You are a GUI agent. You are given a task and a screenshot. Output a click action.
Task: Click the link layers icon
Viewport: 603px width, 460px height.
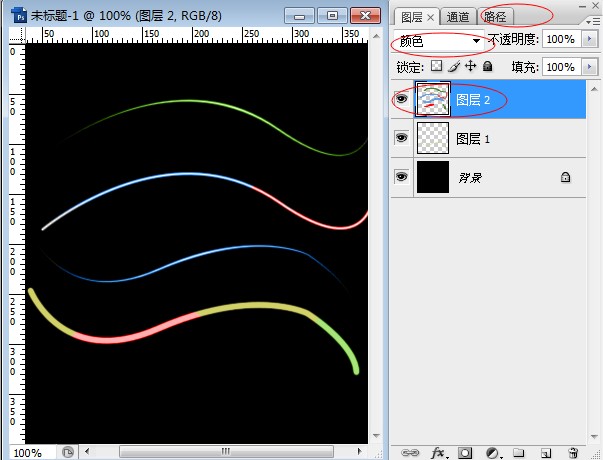click(x=410, y=453)
